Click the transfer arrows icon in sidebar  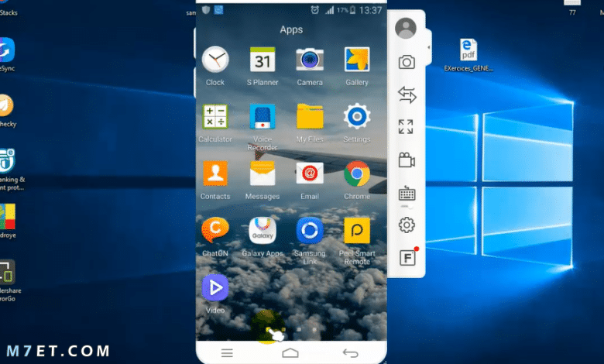pyautogui.click(x=407, y=94)
